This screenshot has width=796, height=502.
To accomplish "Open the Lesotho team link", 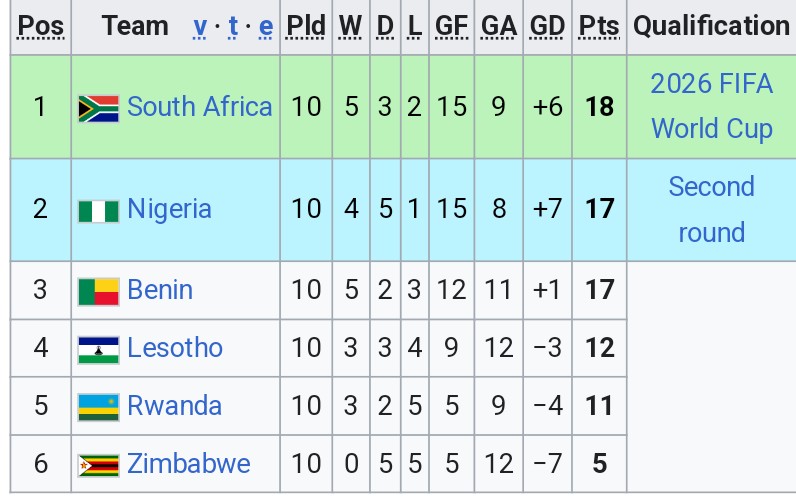I will (x=174, y=348).
